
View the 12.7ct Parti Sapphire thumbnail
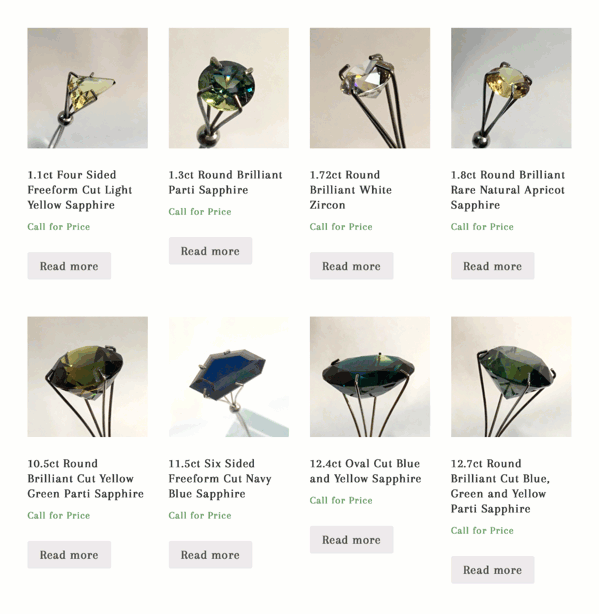(511, 377)
